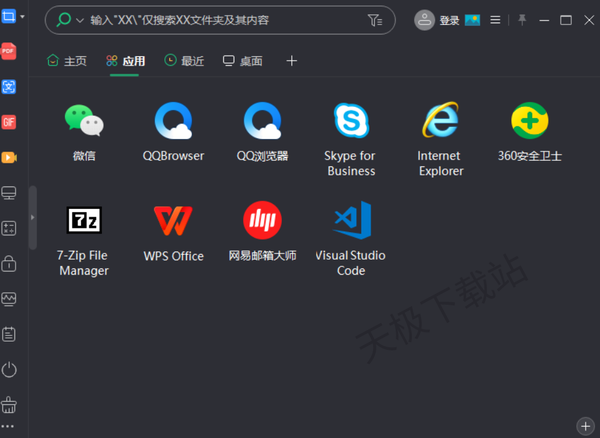Screen dimensions: 600x438
Task: Click the power icon in sidebar
Action: (9, 370)
